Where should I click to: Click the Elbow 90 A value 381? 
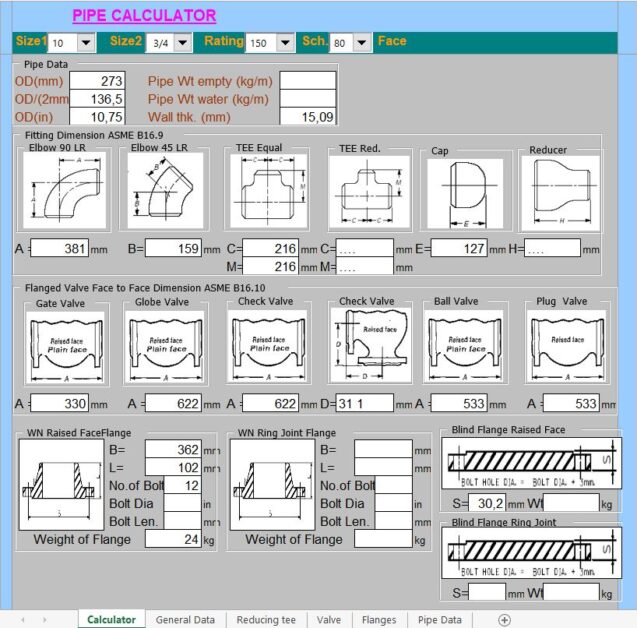pyautogui.click(x=59, y=248)
